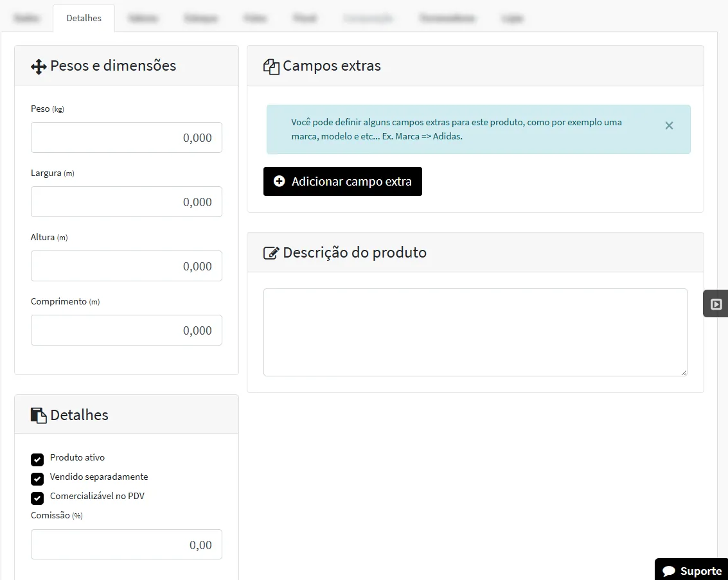The image size is (728, 580).
Task: Open the video side panel icon
Action: pyautogui.click(x=716, y=304)
